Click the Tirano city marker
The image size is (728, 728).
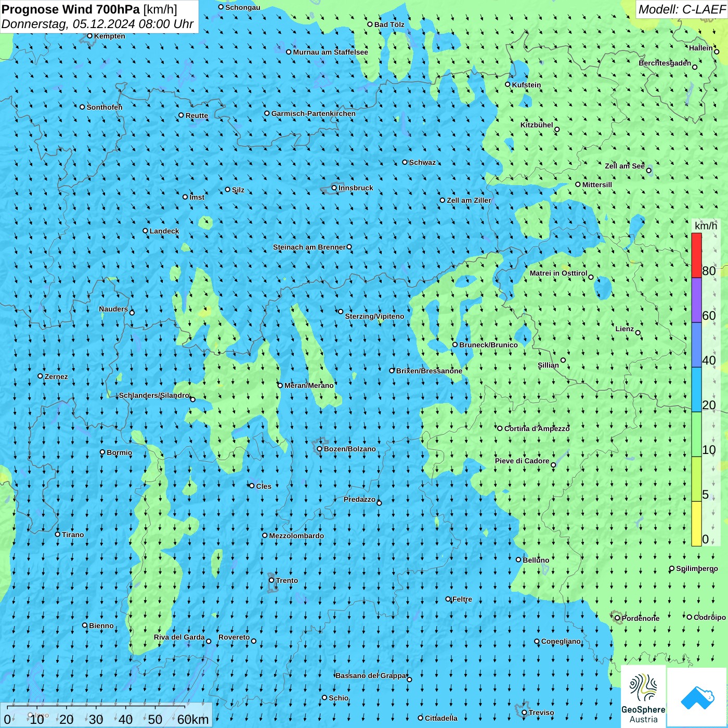pyautogui.click(x=58, y=534)
